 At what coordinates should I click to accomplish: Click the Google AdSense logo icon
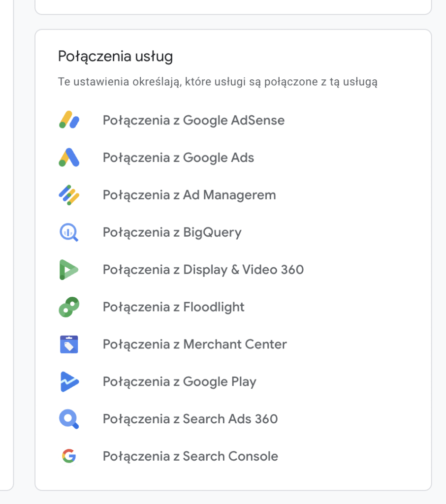[x=69, y=120]
